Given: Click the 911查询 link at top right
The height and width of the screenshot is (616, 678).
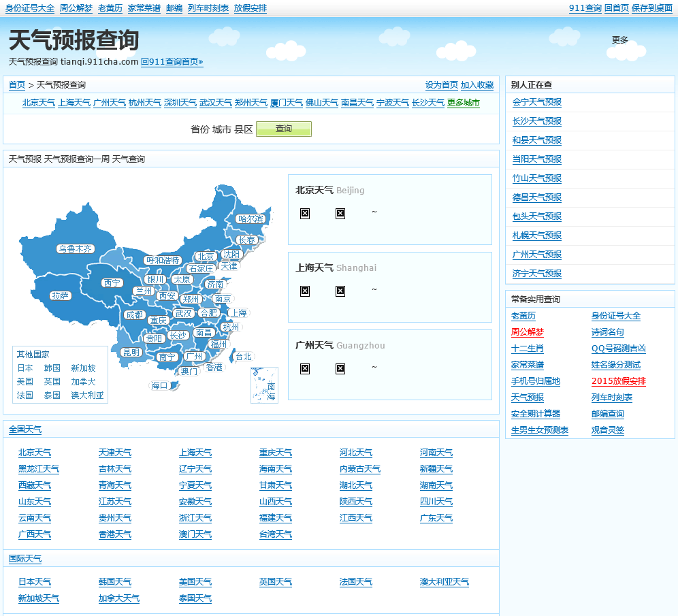Looking at the screenshot, I should [x=585, y=8].
